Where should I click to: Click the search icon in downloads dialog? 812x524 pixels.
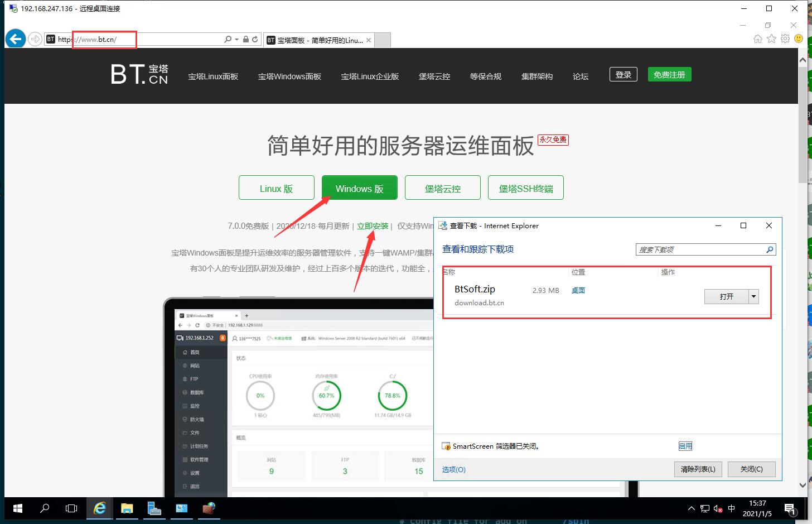770,249
